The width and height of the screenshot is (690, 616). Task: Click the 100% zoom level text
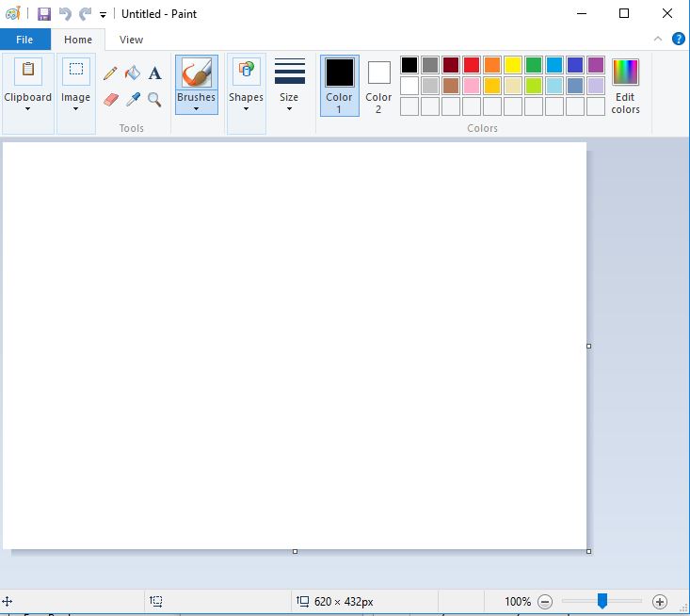click(518, 602)
